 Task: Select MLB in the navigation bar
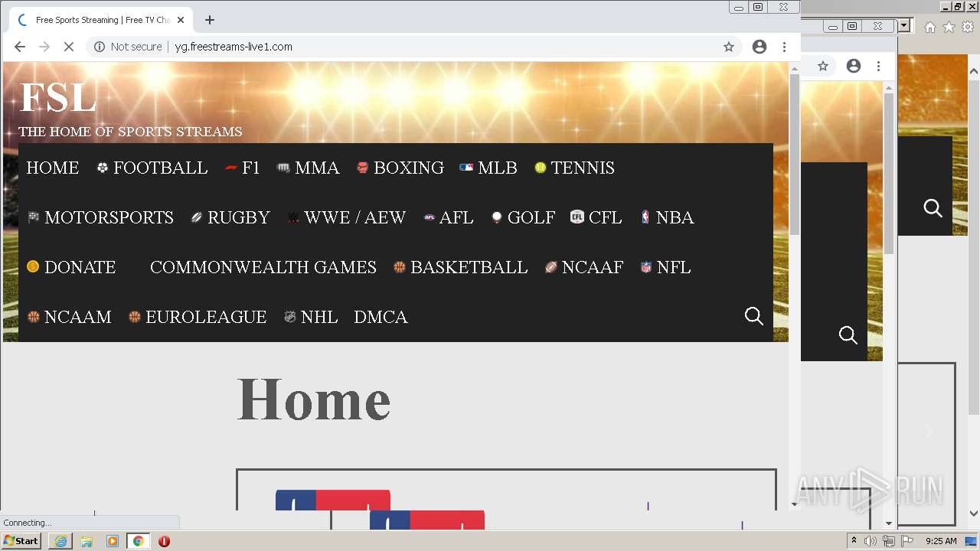488,168
